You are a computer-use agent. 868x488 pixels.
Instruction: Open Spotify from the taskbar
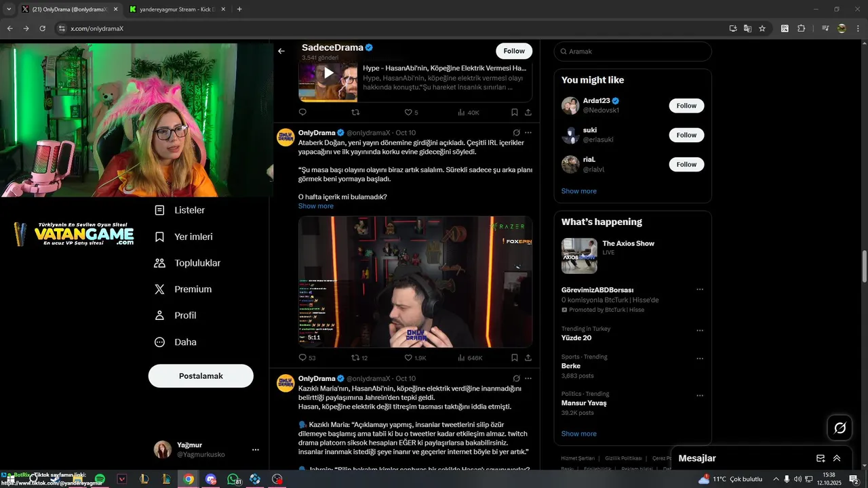[100, 479]
